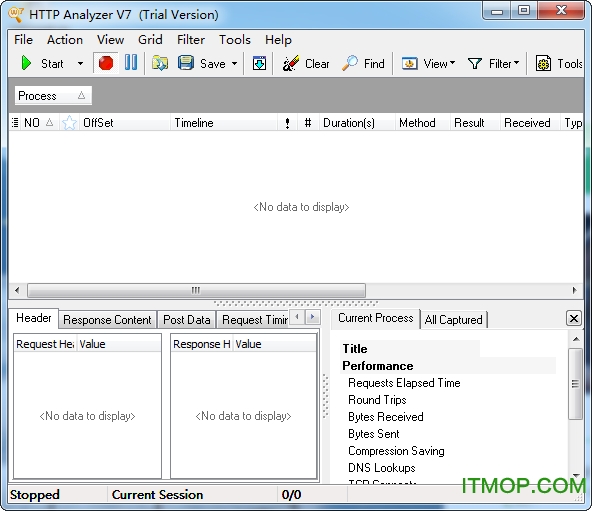Click the Request Header column header
Screen dimensions: 592x511
[45, 344]
